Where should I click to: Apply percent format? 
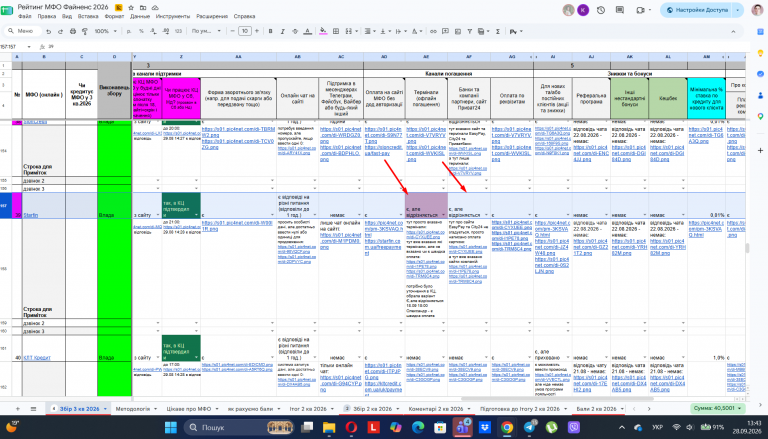click(x=141, y=31)
